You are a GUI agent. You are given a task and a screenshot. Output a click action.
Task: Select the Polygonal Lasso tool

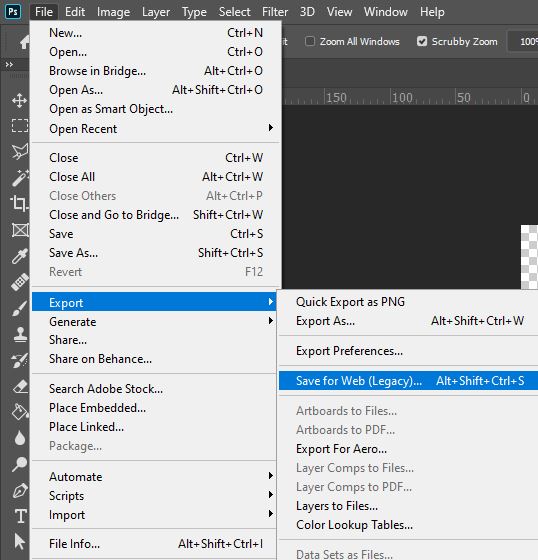point(20,152)
